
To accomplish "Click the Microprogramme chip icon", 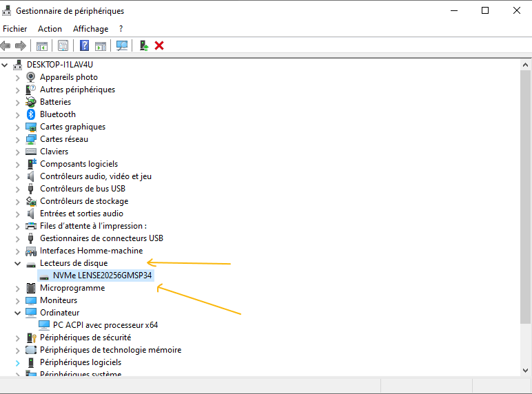I will (31, 288).
